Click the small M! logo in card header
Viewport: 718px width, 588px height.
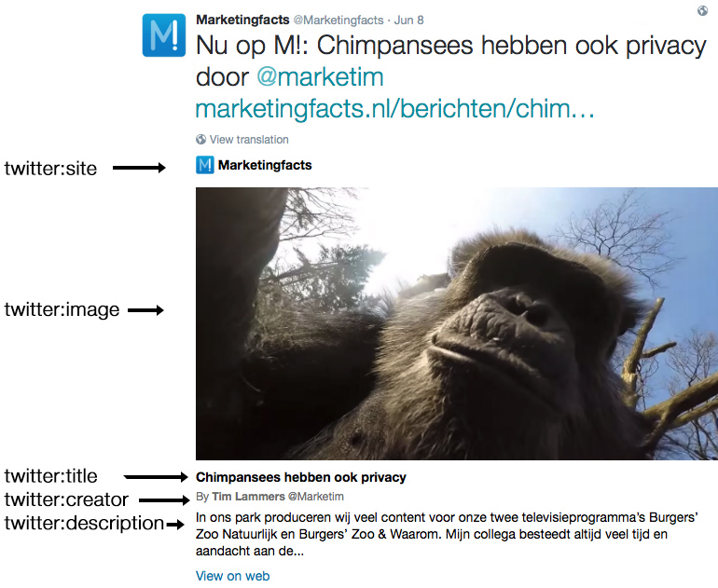pos(205,165)
